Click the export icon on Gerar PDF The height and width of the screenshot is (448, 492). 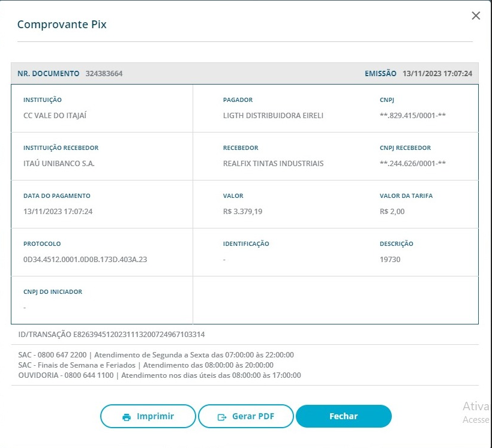223,417
